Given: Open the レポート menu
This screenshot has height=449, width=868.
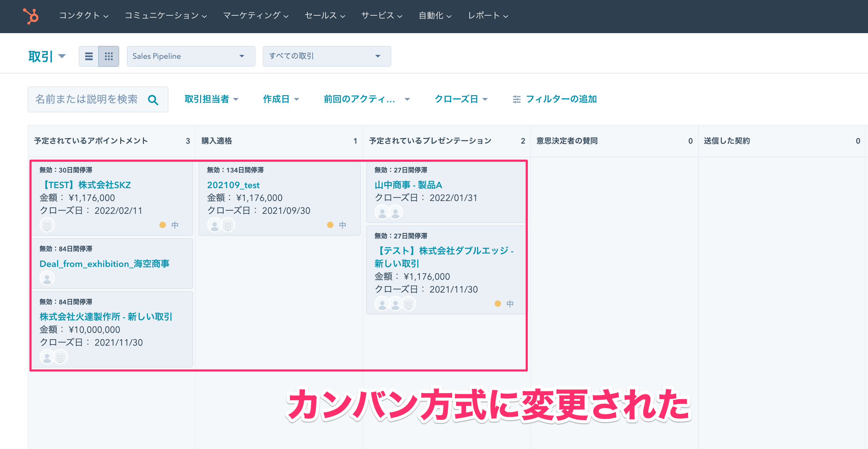Looking at the screenshot, I should click(x=488, y=16).
